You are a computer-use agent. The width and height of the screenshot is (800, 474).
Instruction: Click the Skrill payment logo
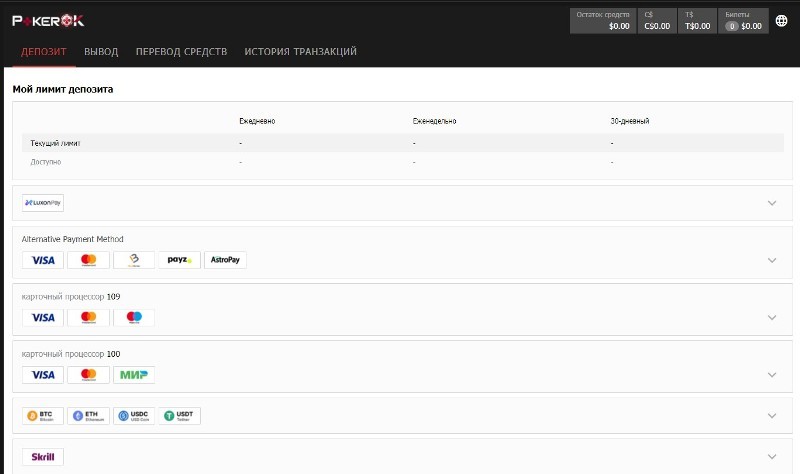coord(43,457)
